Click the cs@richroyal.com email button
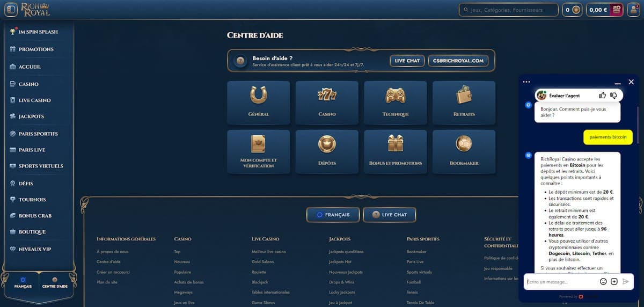This screenshot has width=644, height=307. (x=458, y=61)
